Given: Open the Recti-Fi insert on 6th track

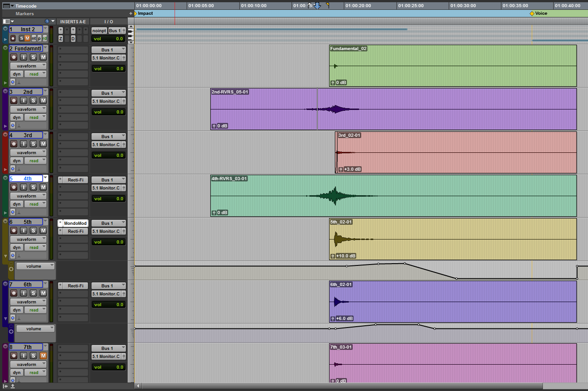Looking at the screenshot, I should [x=75, y=286].
